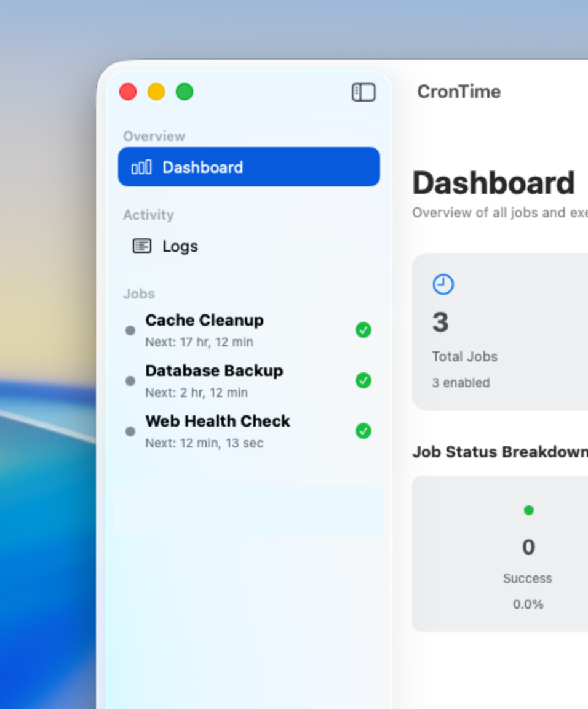Viewport: 588px width, 709px height.
Task: Click the green dot above Success count
Action: pyautogui.click(x=528, y=510)
